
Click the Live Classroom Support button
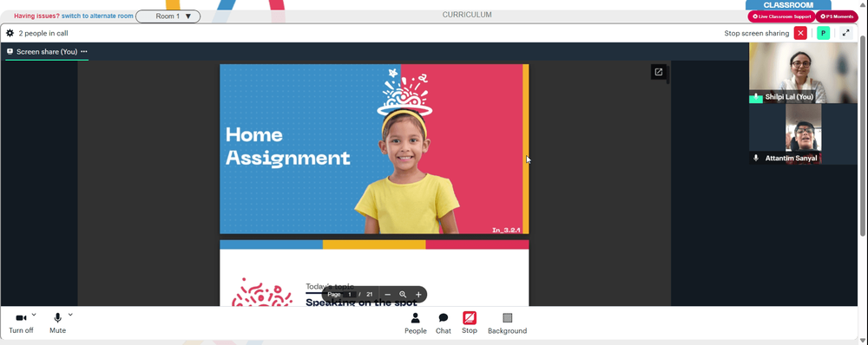[781, 16]
